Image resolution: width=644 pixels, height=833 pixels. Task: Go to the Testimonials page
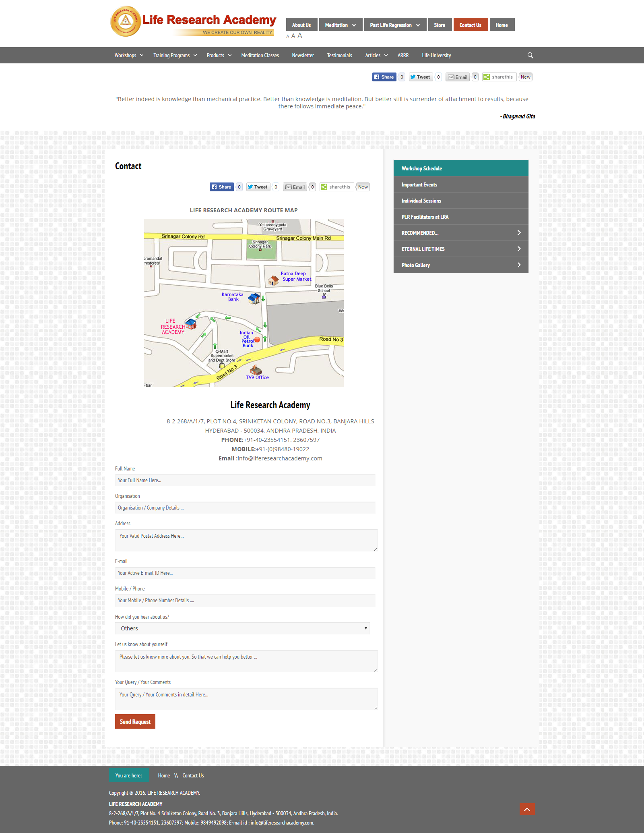[x=339, y=55]
